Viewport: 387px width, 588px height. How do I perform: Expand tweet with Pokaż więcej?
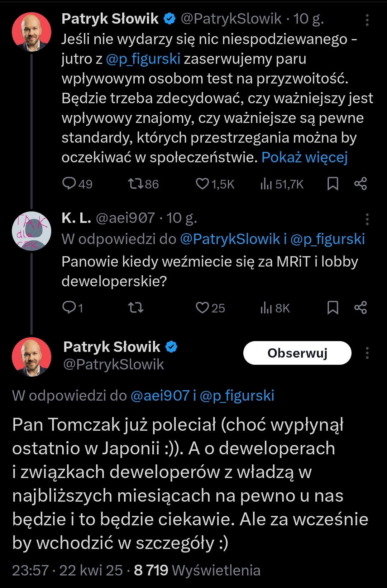click(x=305, y=157)
